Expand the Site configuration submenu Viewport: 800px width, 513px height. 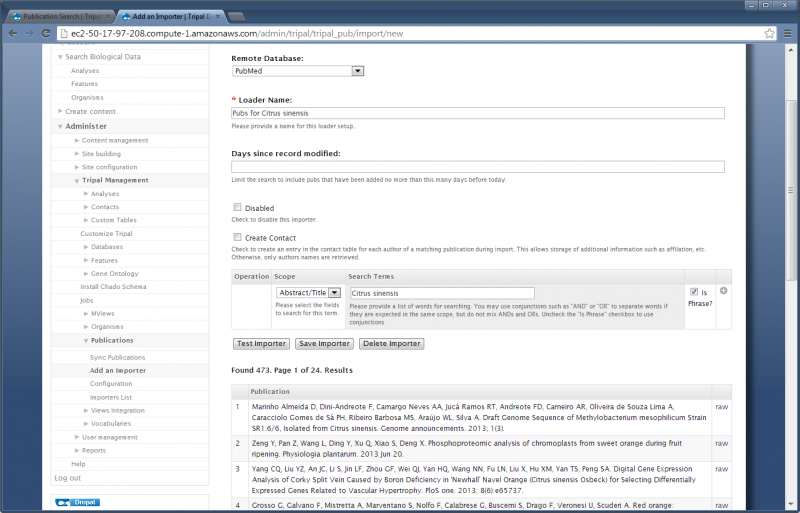[77, 166]
